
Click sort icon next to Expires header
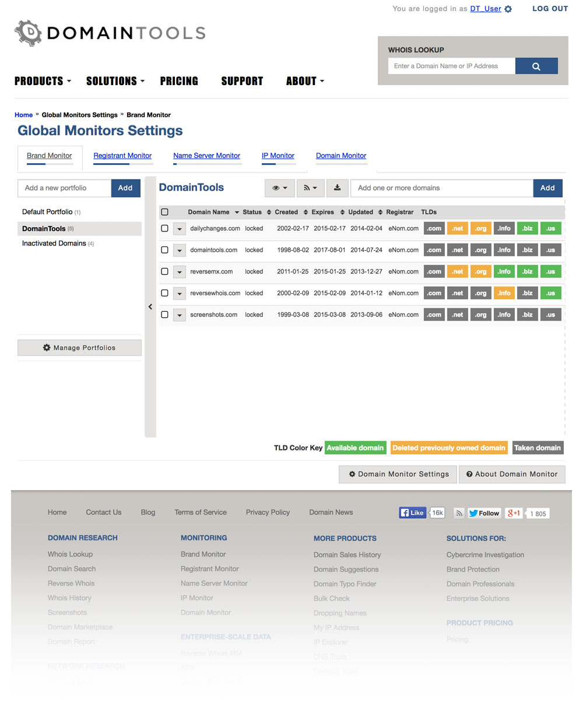point(342,212)
